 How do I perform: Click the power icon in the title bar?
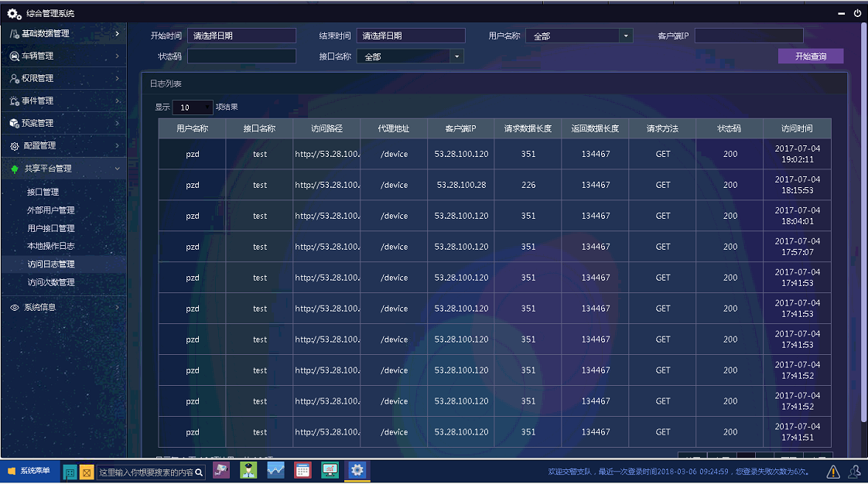[x=857, y=13]
